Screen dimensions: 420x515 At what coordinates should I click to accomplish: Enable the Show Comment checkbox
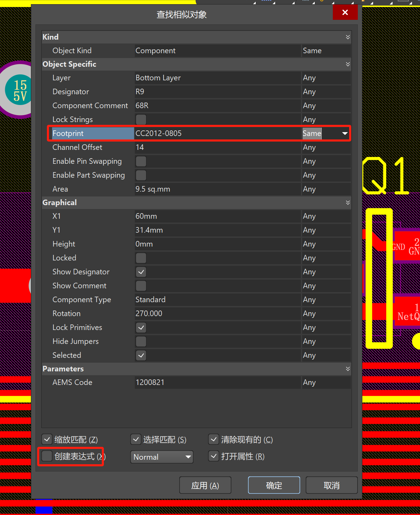click(x=141, y=286)
